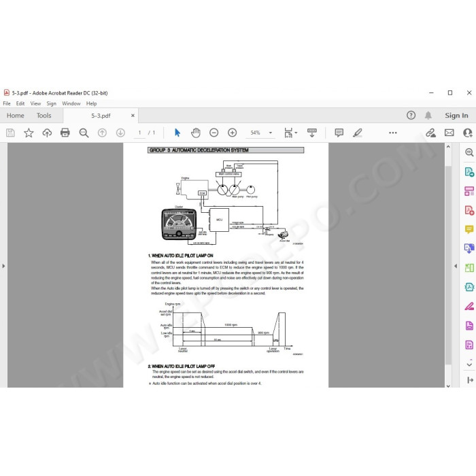Image resolution: width=476 pixels, height=476 pixels.
Task: Click the scroll down arrow
Action: tap(448, 386)
